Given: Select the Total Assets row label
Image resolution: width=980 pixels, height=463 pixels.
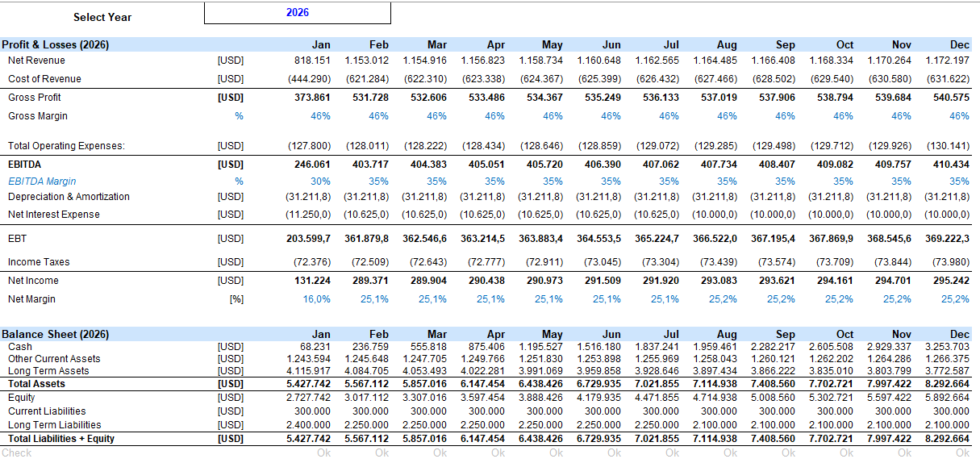Looking at the screenshot, I should pyautogui.click(x=35, y=384).
